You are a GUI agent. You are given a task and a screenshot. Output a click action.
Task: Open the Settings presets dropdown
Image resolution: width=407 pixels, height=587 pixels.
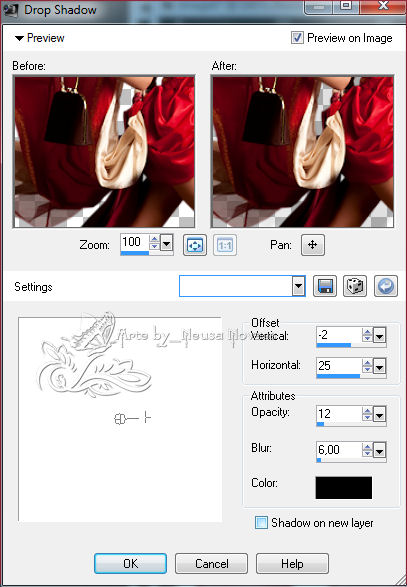click(298, 287)
